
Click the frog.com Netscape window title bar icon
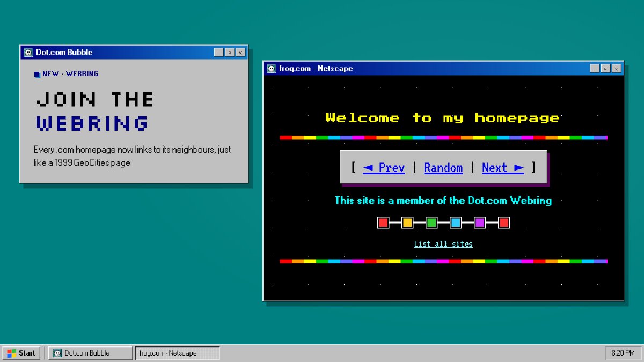point(272,68)
